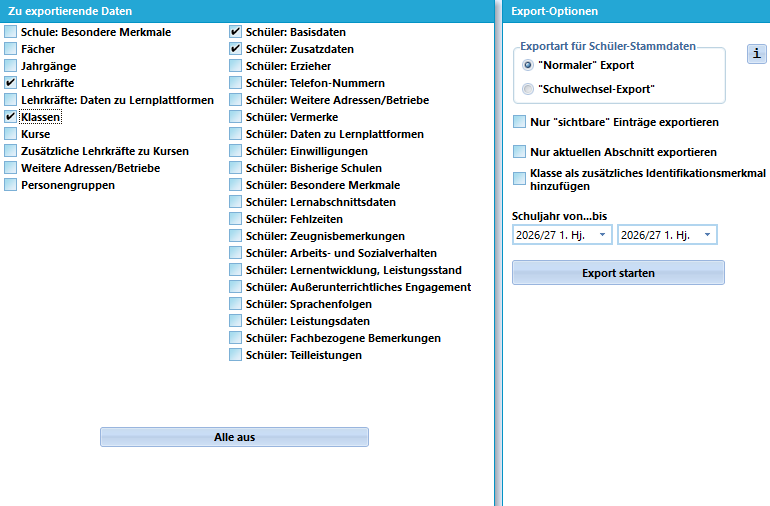The image size is (770, 506).
Task: Enable Schüler: Fehlzeiten
Action: click(x=235, y=219)
